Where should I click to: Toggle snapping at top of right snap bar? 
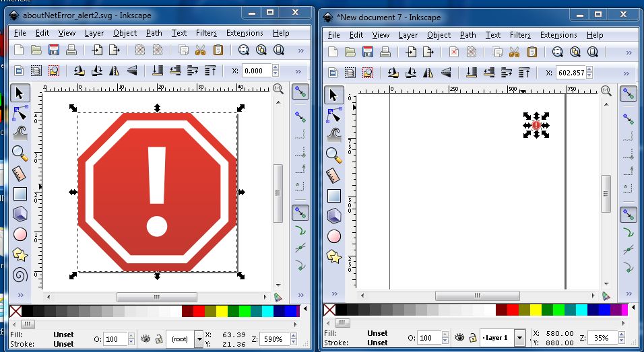pyautogui.click(x=628, y=94)
